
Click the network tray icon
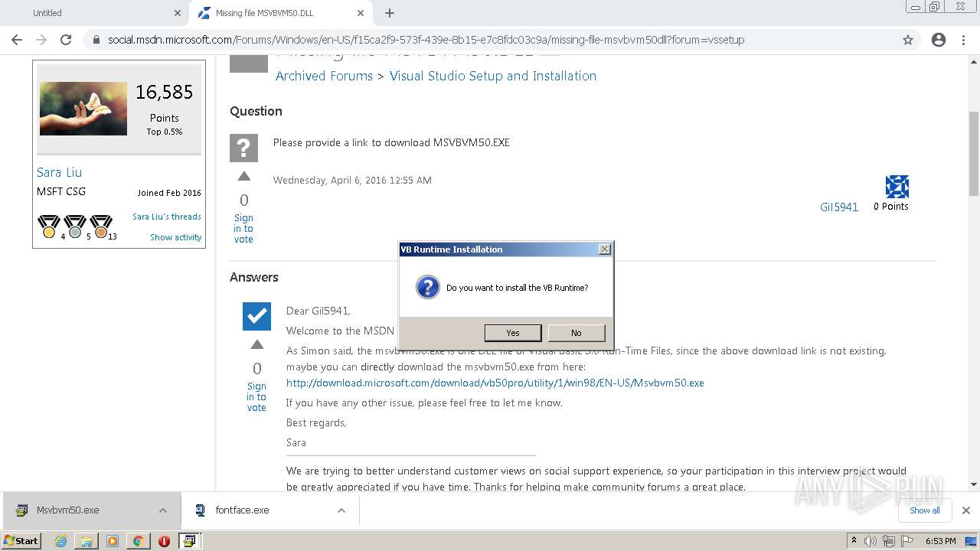(x=889, y=541)
